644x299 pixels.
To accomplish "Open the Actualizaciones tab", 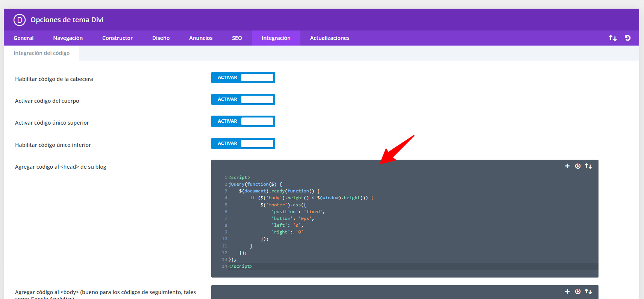I will coord(330,38).
